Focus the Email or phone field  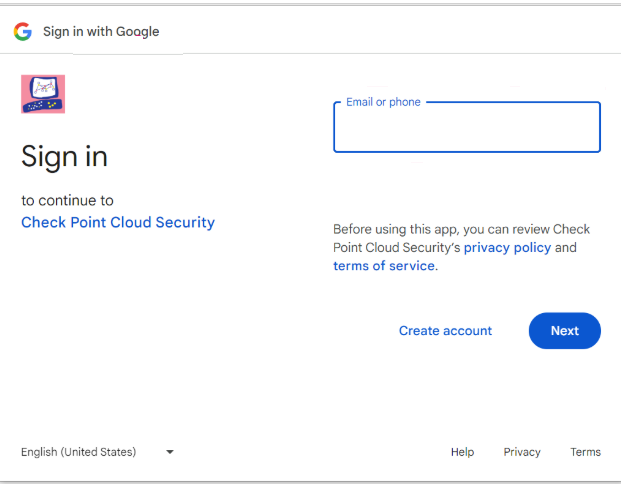(x=467, y=127)
